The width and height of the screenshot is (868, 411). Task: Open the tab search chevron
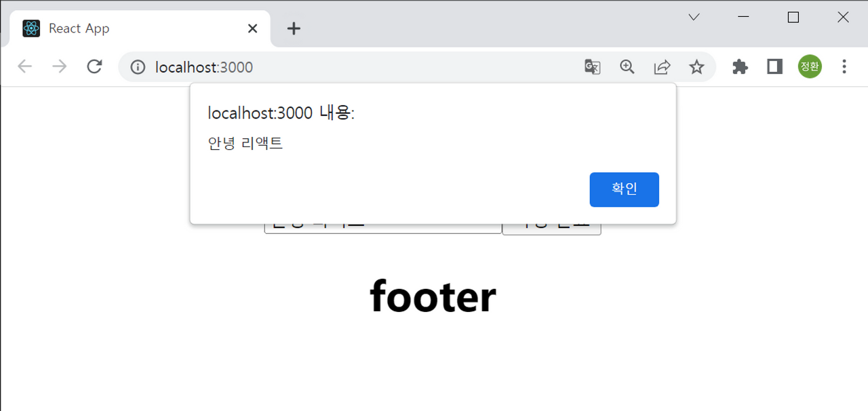click(x=693, y=18)
